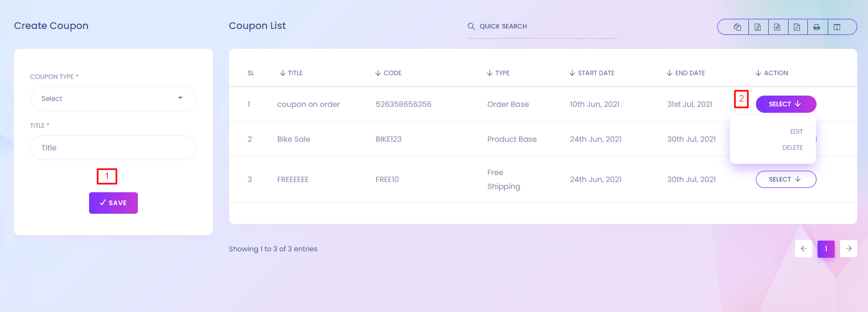Screen dimensions: 868x312
Task: Go to previous page arrow
Action: pyautogui.click(x=803, y=249)
